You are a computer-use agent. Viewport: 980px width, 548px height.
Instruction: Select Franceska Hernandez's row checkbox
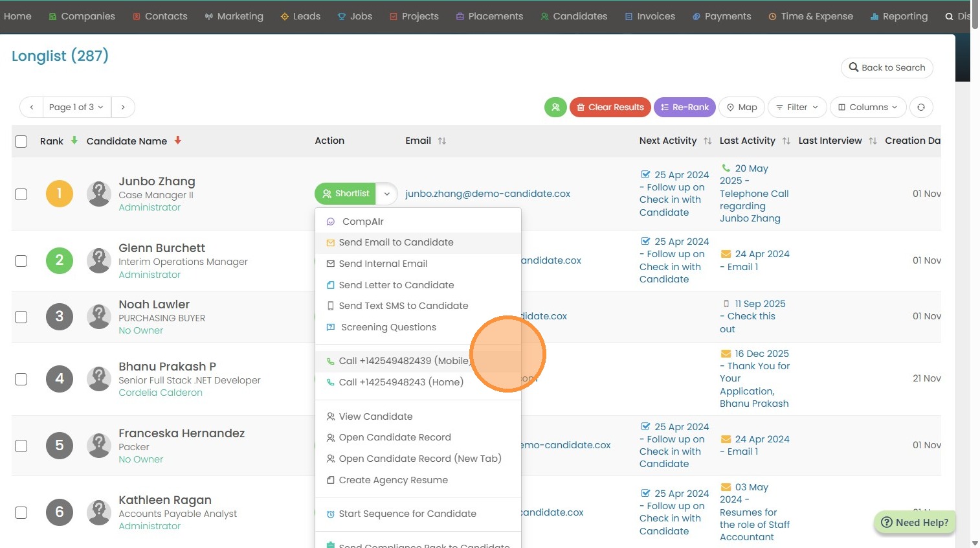pyautogui.click(x=21, y=446)
